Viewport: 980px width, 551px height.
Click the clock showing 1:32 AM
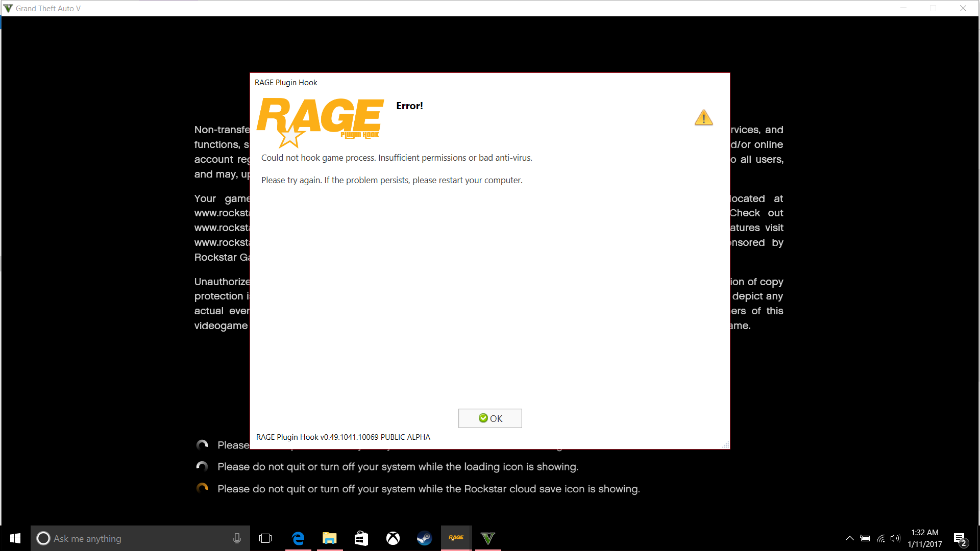[925, 538]
